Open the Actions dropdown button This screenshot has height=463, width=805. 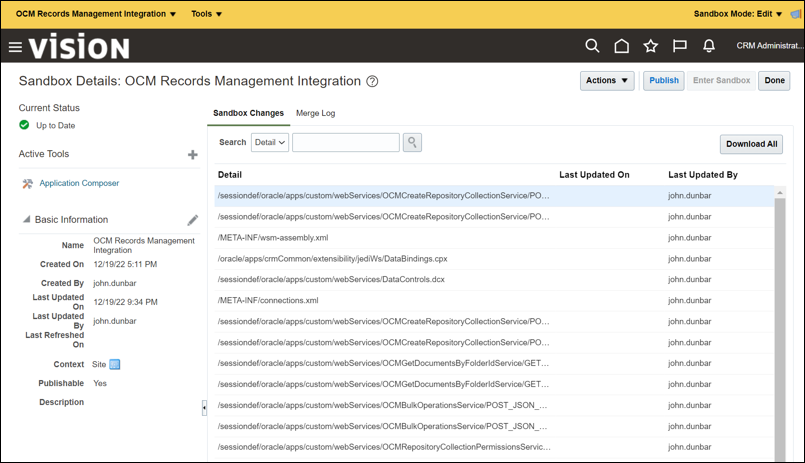(x=607, y=81)
